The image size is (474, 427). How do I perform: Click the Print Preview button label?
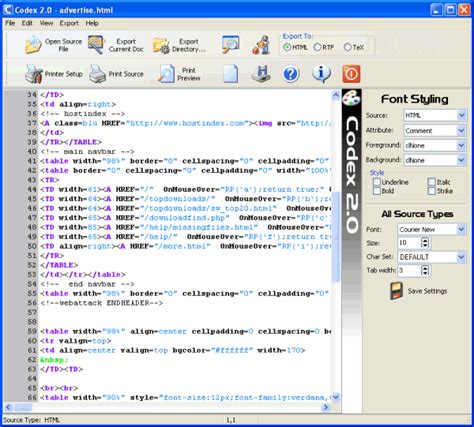(x=189, y=74)
